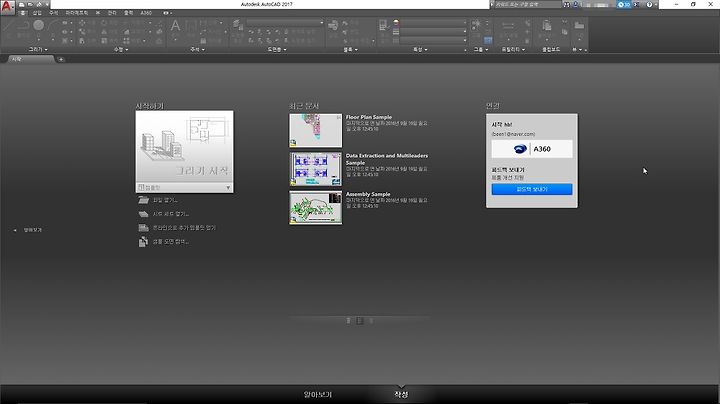Expand the Layers panel dropdown
Screen dimensions: 720x404
tap(277, 49)
